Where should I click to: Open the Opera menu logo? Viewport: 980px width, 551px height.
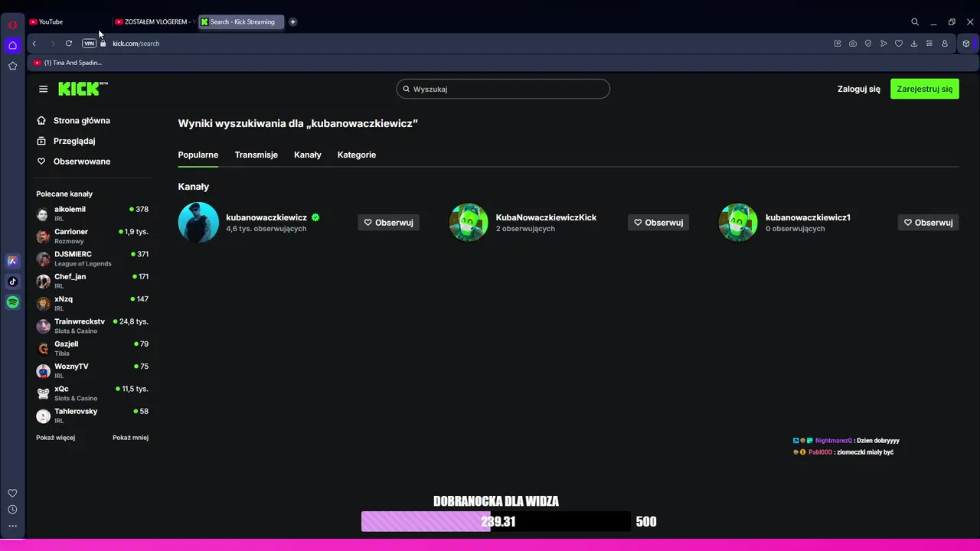(12, 24)
